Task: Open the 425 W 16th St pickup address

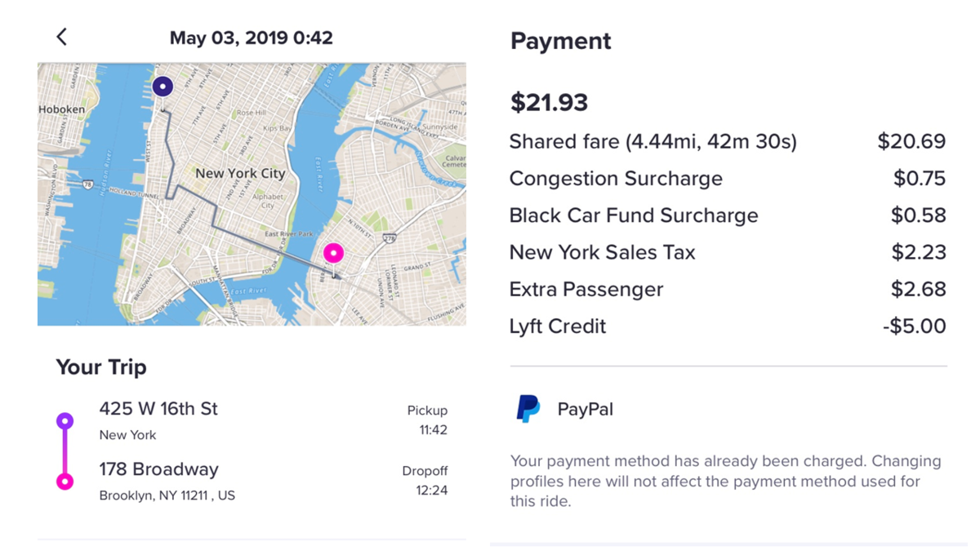Action: point(158,408)
